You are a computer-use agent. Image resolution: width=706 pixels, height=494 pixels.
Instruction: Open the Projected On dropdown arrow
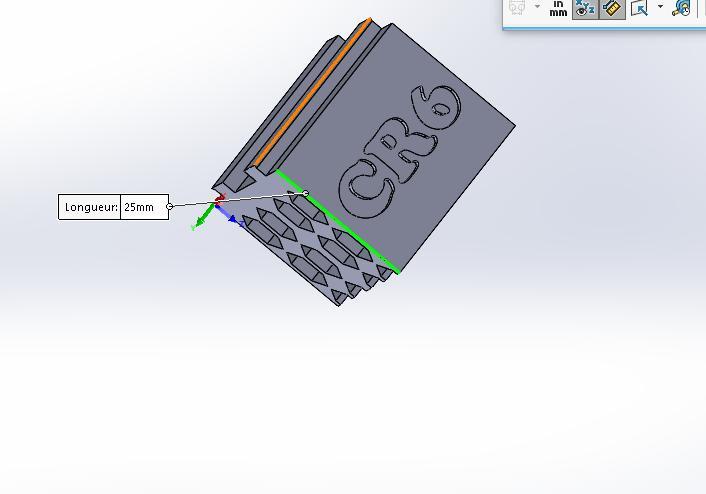pyautogui.click(x=661, y=7)
